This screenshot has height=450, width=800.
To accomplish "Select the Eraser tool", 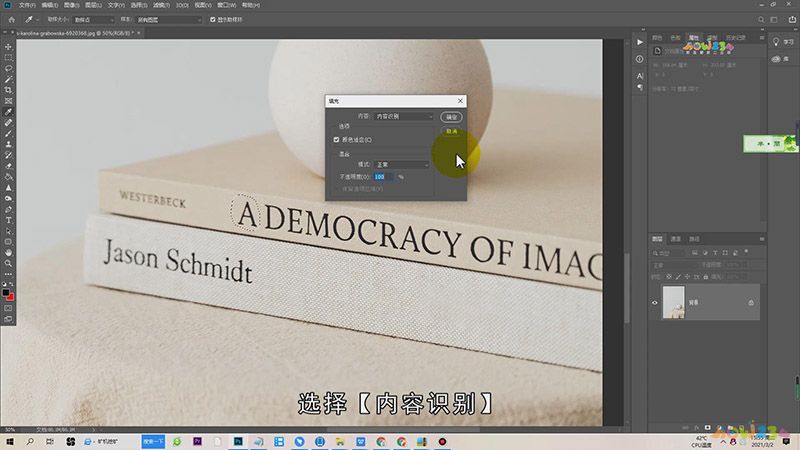I will [x=8, y=166].
